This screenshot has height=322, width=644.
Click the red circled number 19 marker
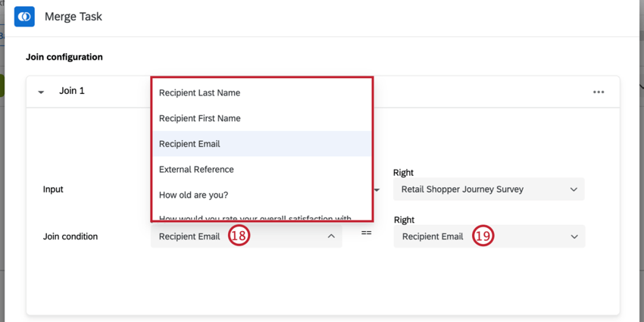[483, 236]
